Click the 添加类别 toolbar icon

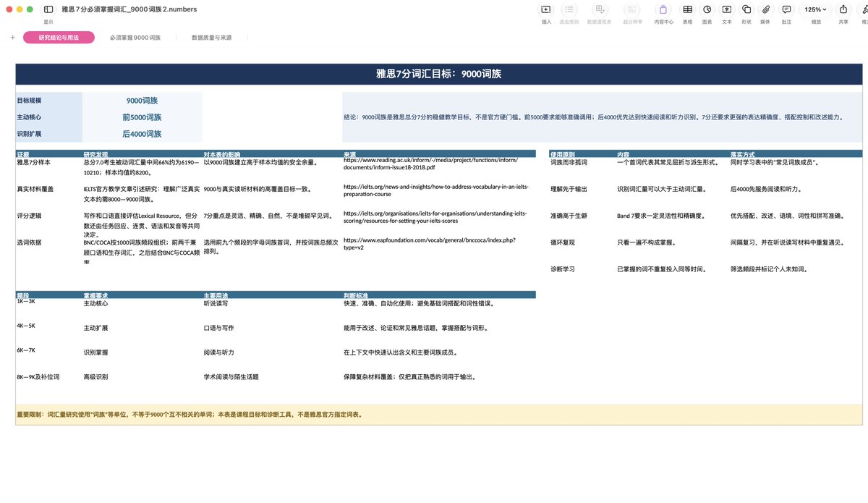569,9
